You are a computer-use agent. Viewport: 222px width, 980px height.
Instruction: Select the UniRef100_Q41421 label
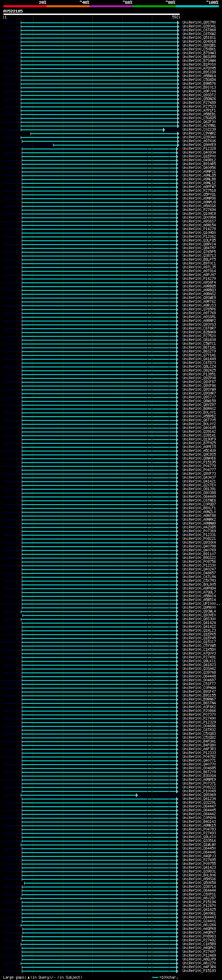(x=199, y=481)
